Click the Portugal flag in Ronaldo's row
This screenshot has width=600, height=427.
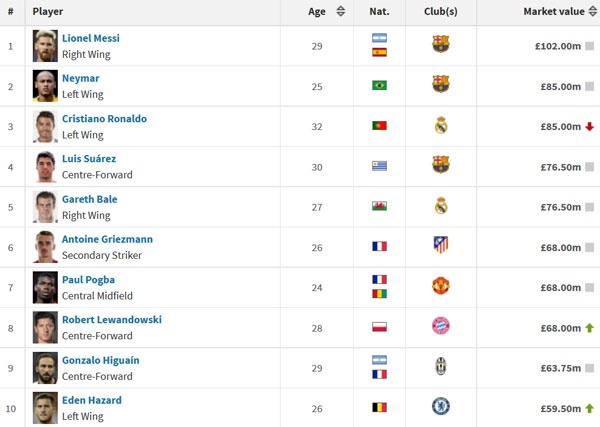379,126
